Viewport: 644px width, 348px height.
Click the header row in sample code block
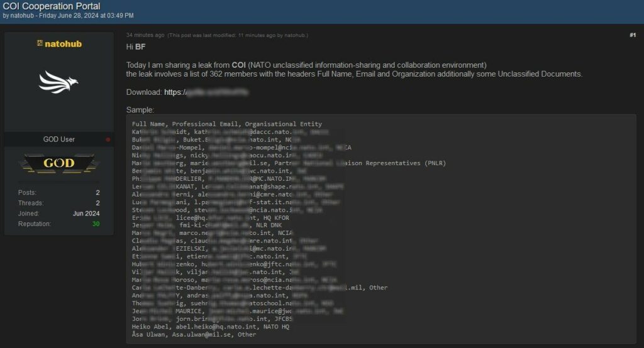[227, 124]
